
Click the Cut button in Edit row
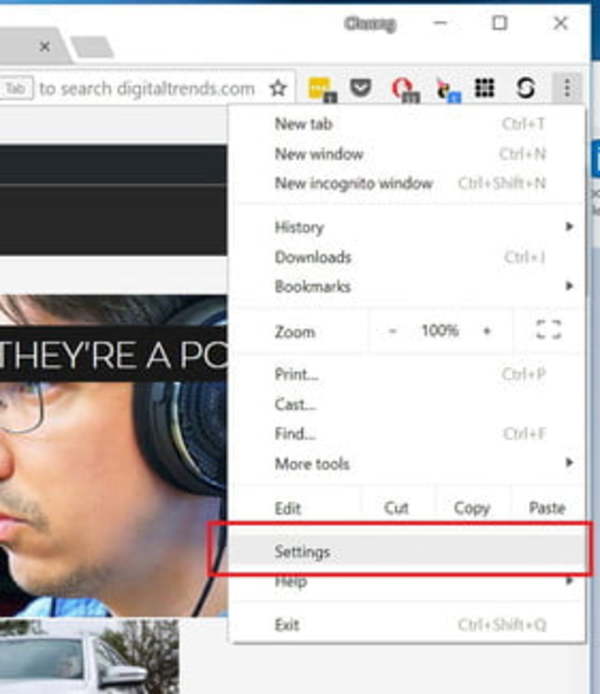[396, 508]
